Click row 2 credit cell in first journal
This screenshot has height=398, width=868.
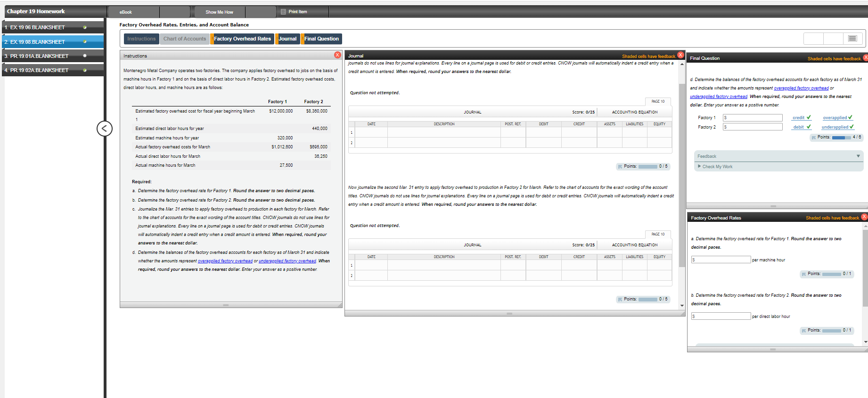(x=579, y=142)
